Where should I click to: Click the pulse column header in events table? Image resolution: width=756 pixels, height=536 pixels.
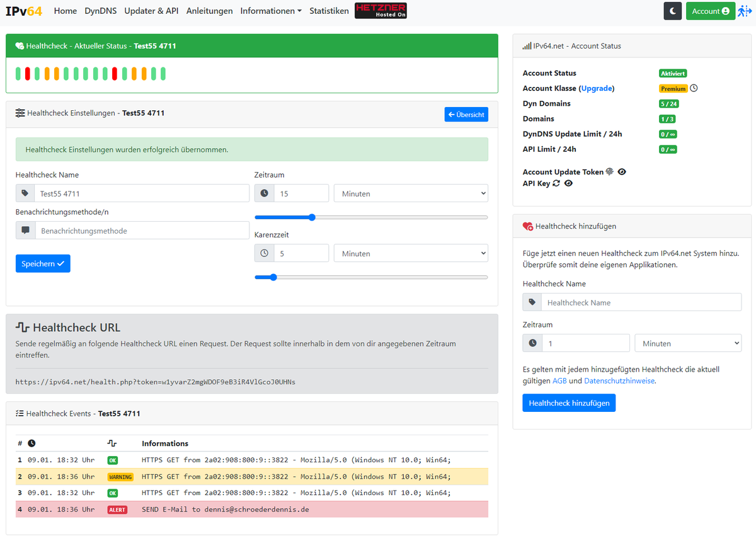[x=112, y=443]
